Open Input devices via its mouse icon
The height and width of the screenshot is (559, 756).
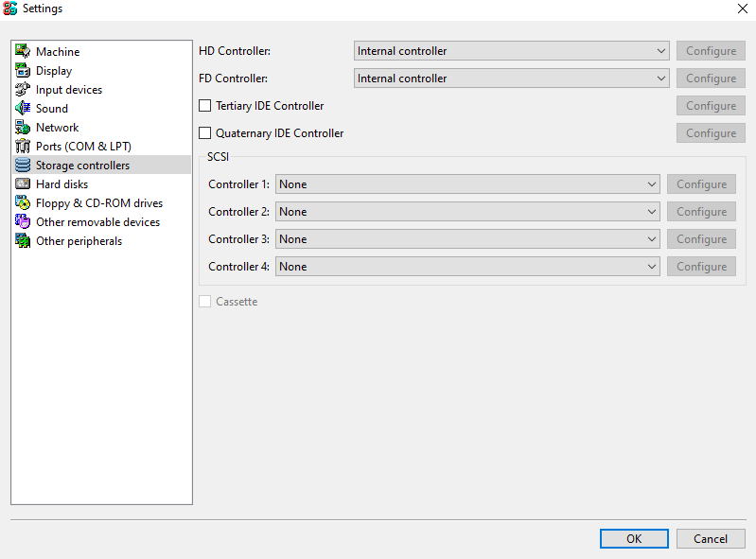22,89
